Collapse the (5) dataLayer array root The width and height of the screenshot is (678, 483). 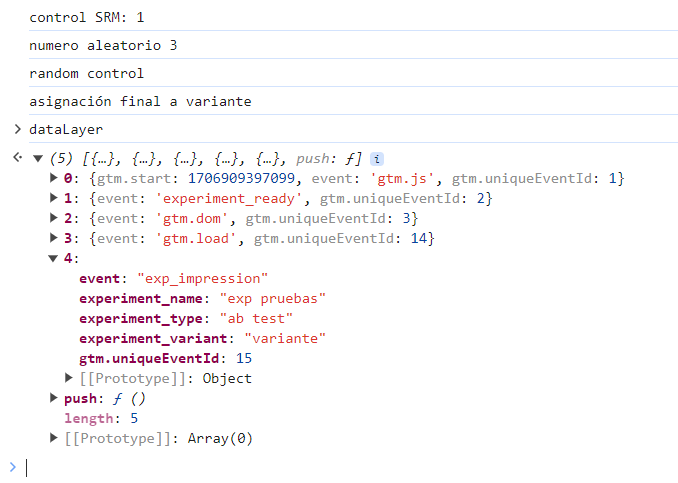click(x=38, y=159)
